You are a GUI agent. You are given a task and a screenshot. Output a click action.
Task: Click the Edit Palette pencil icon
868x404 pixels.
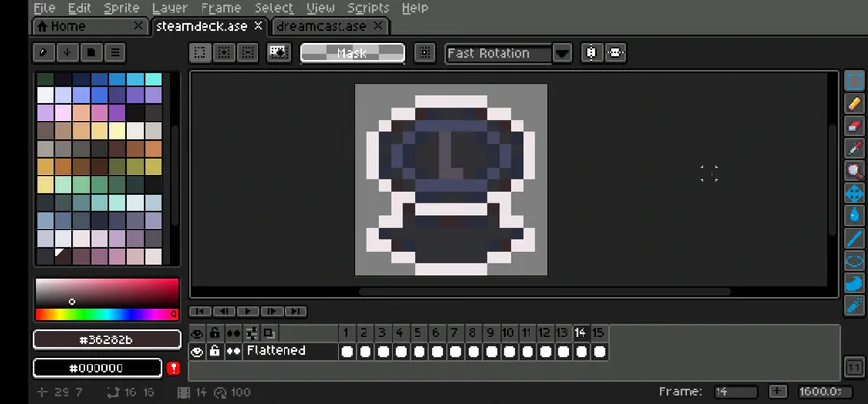[x=43, y=53]
